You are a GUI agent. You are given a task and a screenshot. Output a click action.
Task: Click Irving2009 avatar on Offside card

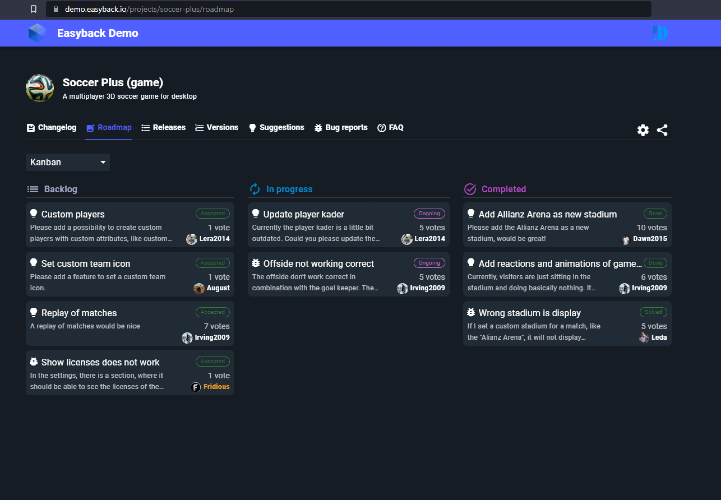pos(402,288)
